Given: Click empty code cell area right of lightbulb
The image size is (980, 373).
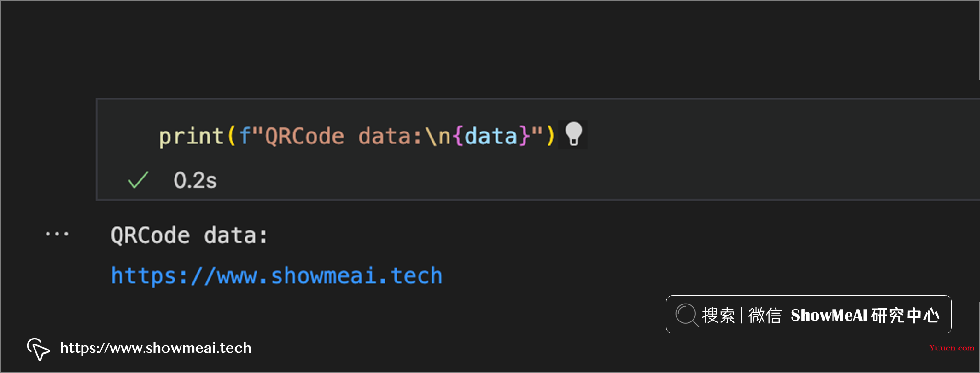Looking at the screenshot, I should click(783, 136).
